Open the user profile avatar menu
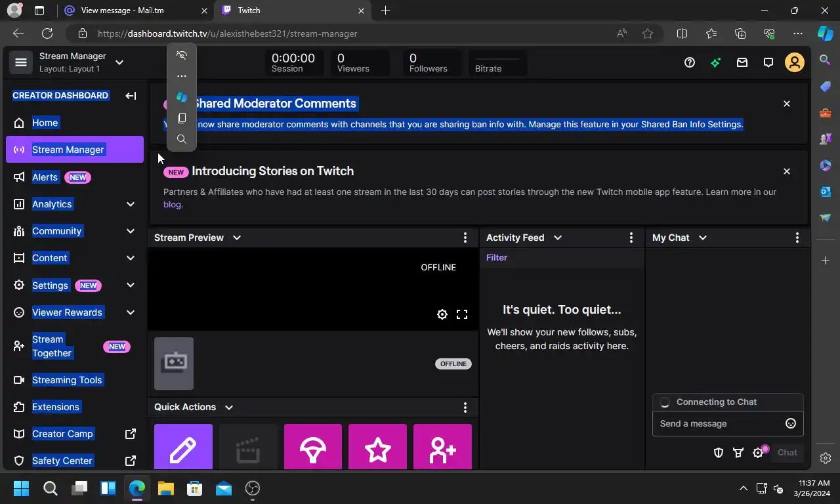 click(794, 62)
